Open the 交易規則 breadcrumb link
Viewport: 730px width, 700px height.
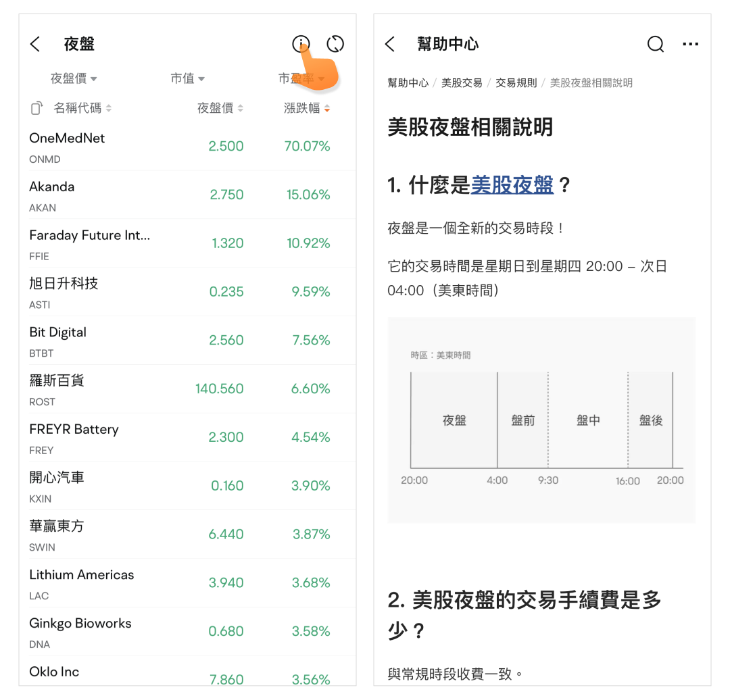[x=516, y=83]
